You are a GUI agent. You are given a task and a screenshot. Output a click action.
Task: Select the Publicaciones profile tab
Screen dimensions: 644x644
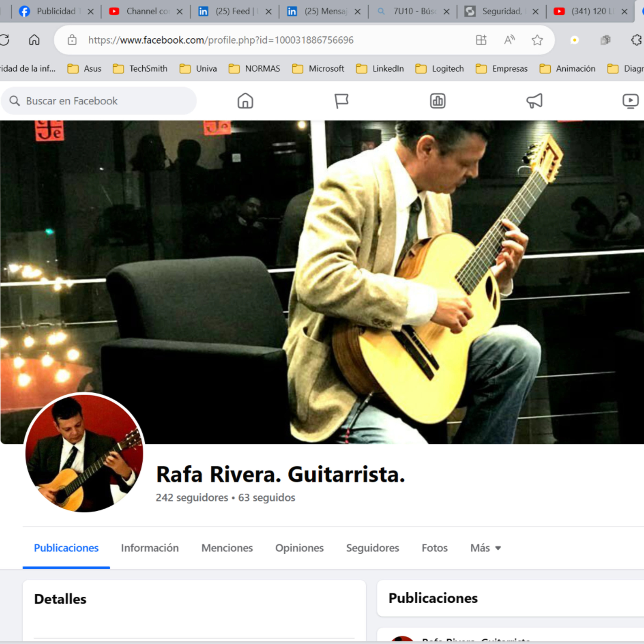pos(66,548)
